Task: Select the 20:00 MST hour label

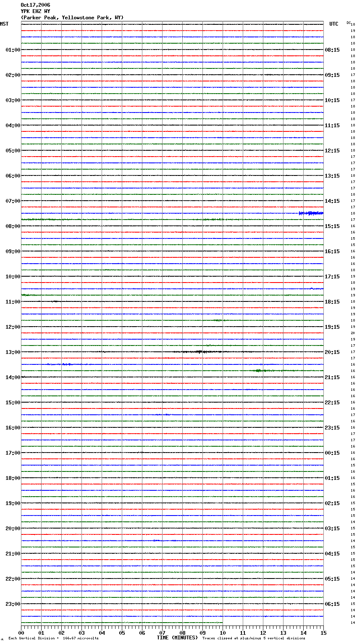Action: 13,529
